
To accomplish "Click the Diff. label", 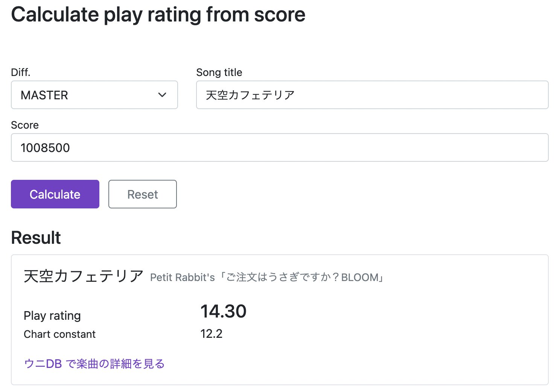I will [21, 72].
